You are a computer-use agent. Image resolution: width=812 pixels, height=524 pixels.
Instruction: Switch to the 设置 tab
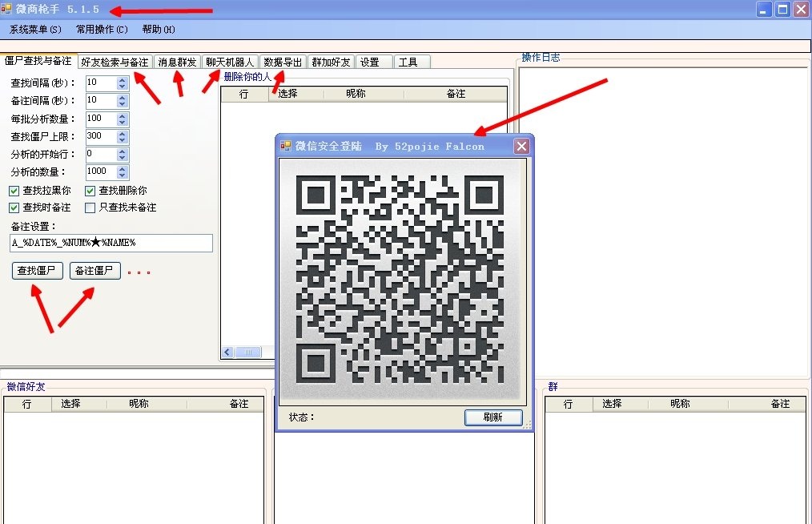point(373,62)
